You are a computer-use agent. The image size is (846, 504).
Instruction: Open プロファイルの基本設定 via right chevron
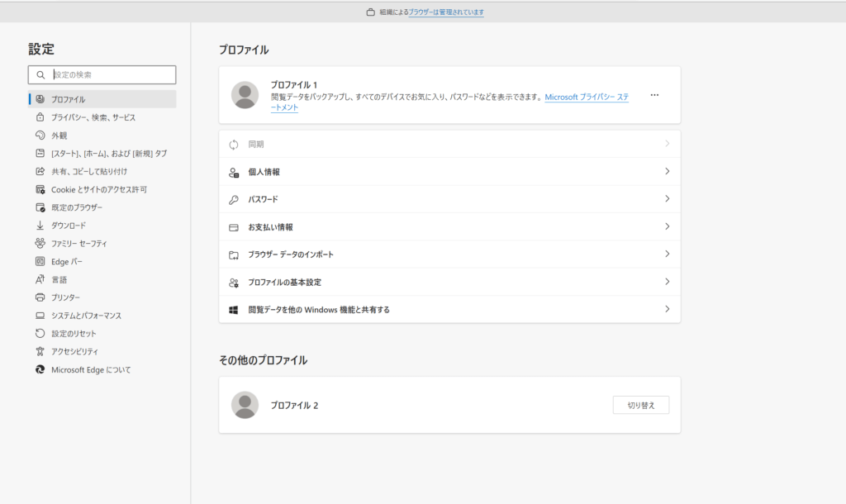(x=667, y=282)
